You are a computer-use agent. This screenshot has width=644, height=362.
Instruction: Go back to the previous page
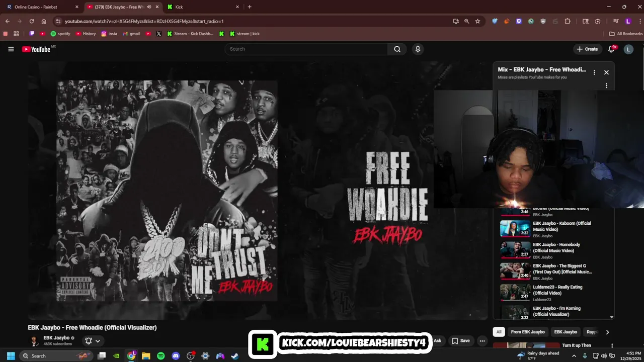[7, 21]
